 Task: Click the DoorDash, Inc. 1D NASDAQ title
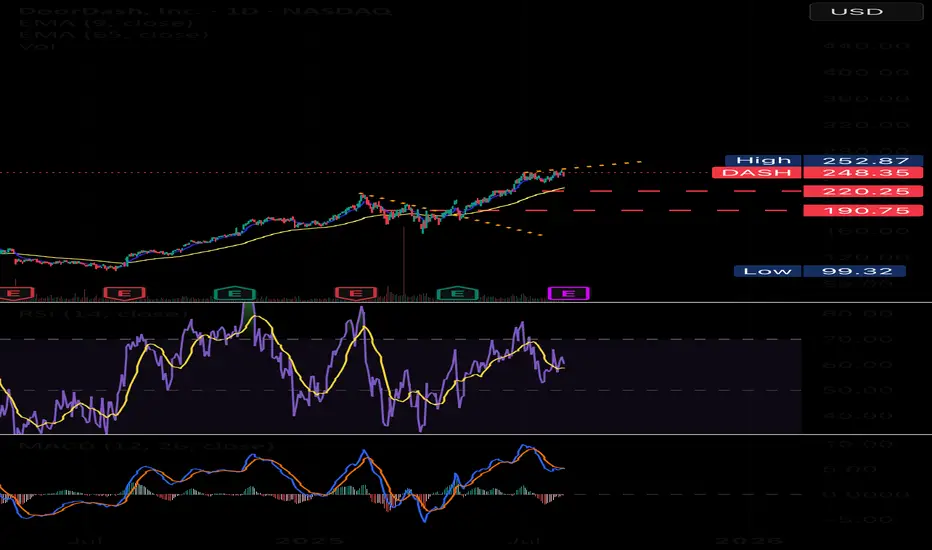pyautogui.click(x=205, y=11)
